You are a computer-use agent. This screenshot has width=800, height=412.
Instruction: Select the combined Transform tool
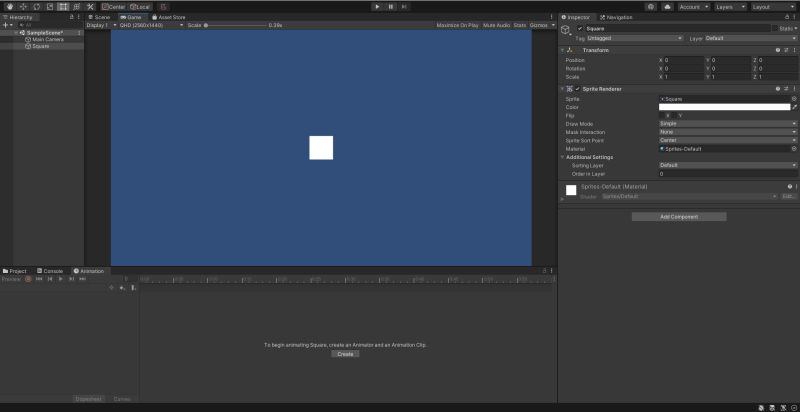76,7
